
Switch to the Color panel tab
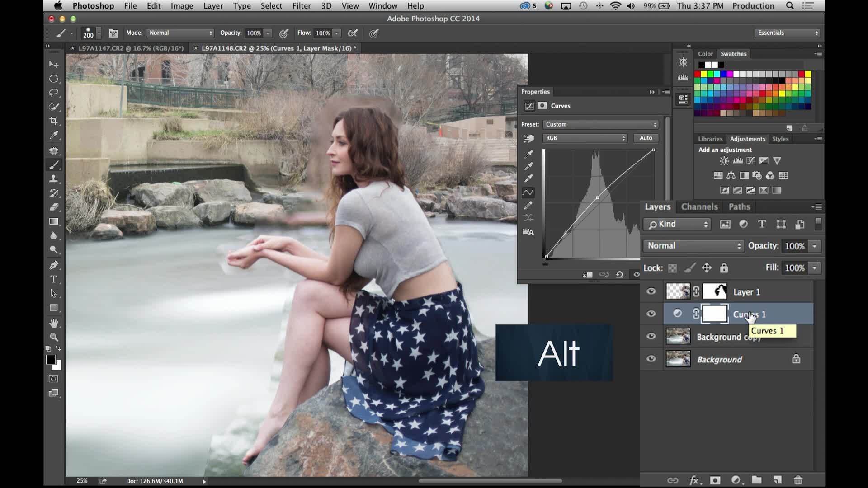[x=705, y=54]
